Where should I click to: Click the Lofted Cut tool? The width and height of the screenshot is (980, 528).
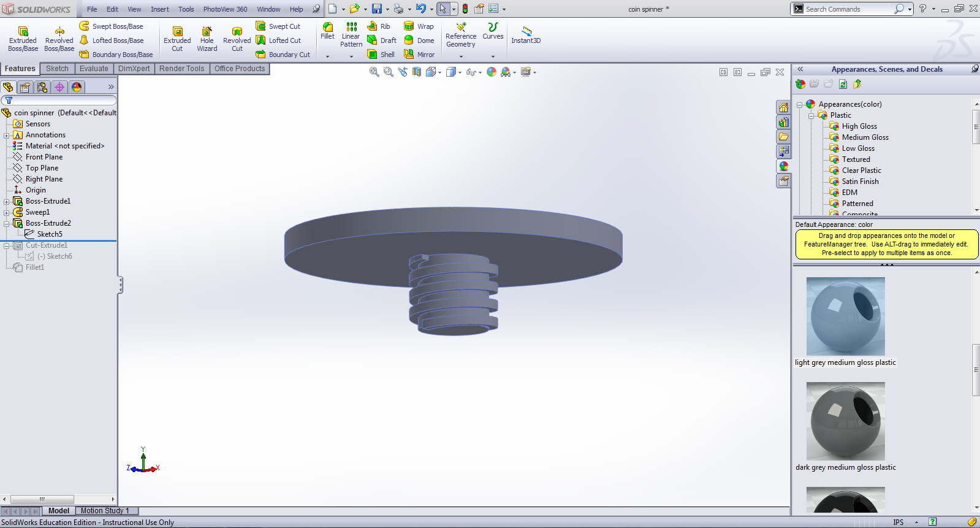pos(278,40)
